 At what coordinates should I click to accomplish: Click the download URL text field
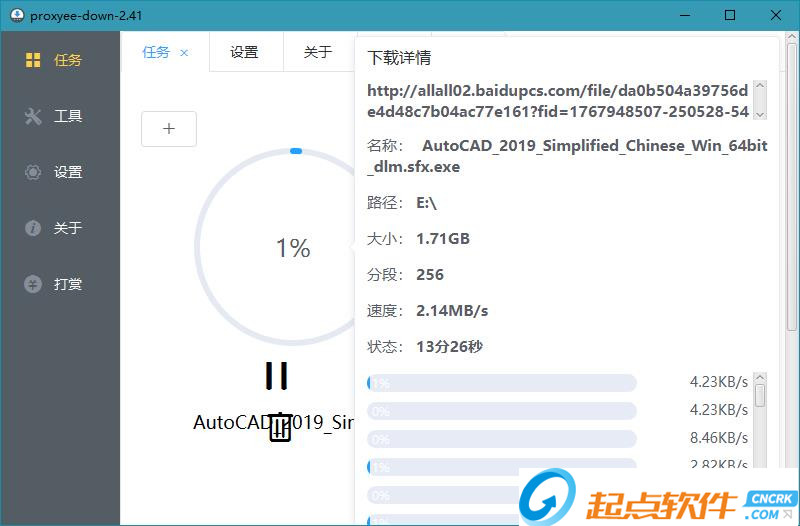[x=558, y=101]
